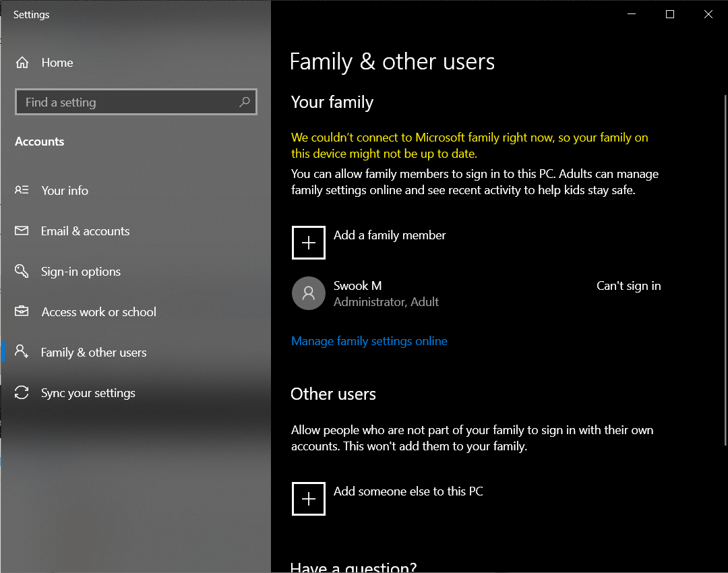Viewport: 728px width, 573px height.
Task: Click the Accounts section heading
Action: coord(39,142)
